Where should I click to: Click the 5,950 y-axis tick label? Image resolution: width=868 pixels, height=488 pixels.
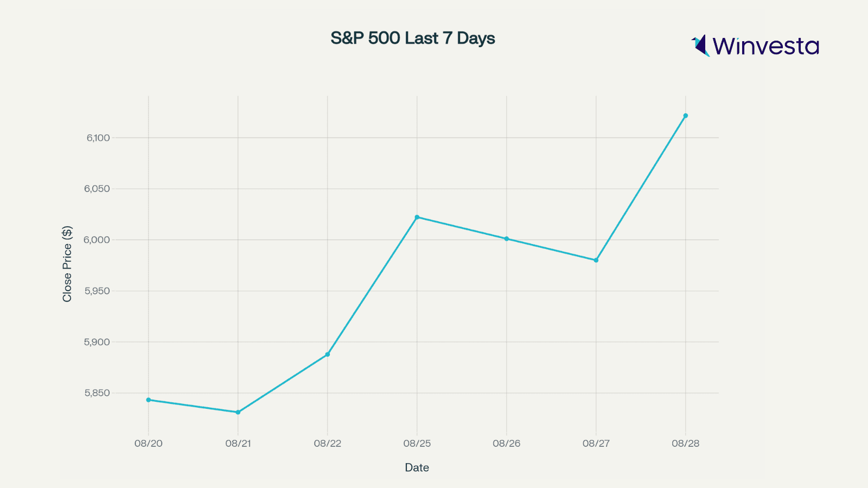click(97, 291)
